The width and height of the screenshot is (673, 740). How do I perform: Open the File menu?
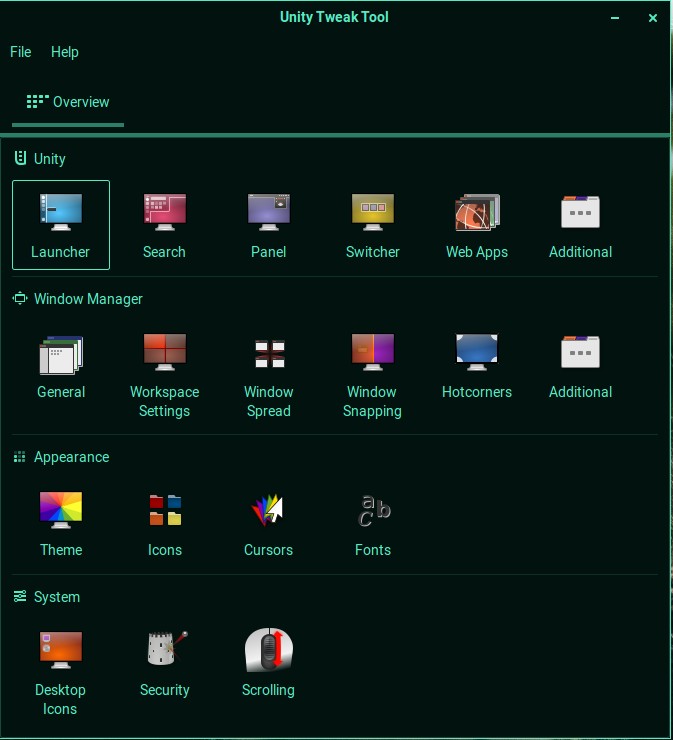21,52
